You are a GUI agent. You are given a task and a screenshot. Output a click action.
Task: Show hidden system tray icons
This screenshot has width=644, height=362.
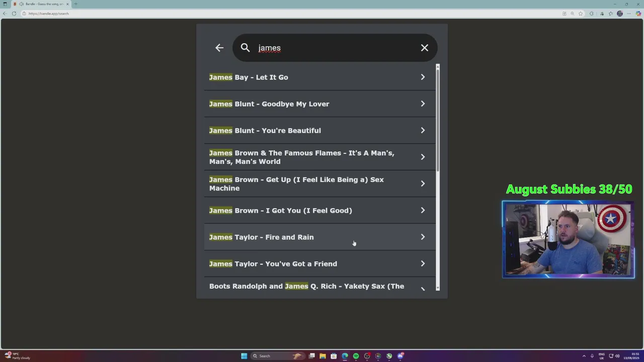pos(584,356)
